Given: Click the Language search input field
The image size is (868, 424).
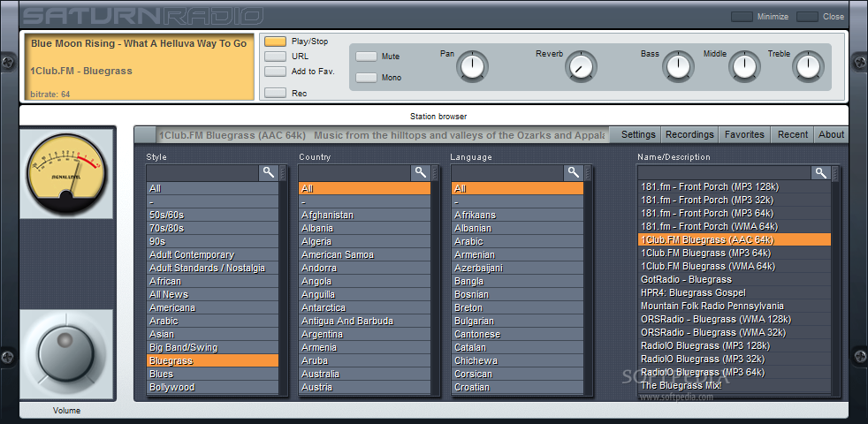Looking at the screenshot, I should tap(507, 173).
